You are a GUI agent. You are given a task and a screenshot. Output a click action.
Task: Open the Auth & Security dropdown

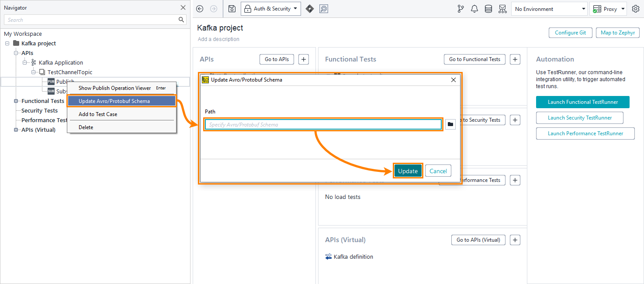[270, 8]
